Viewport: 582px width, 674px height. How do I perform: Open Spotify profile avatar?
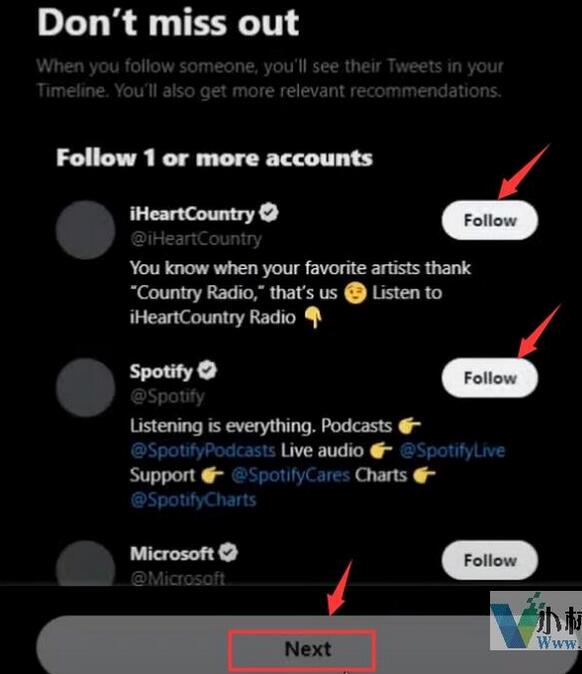[86, 387]
